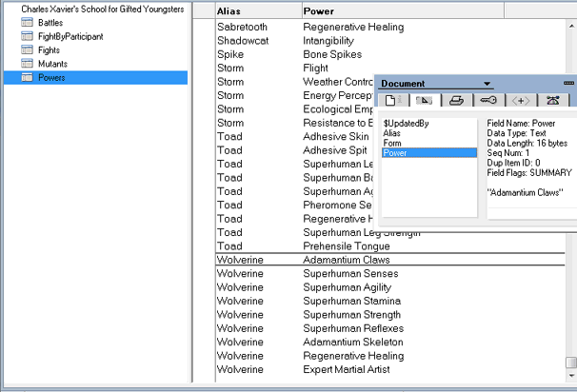Select the Wolverine Superhuman Agility row
The width and height of the screenshot is (577, 392).
(x=390, y=287)
